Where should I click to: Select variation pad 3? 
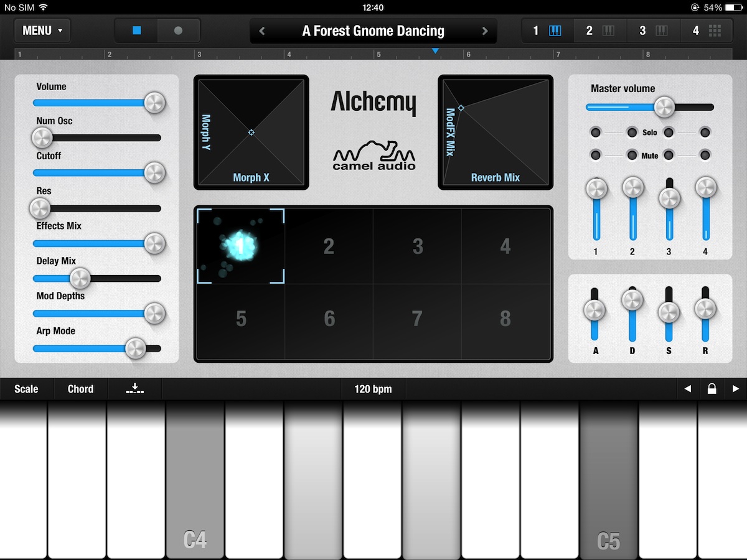click(x=418, y=246)
